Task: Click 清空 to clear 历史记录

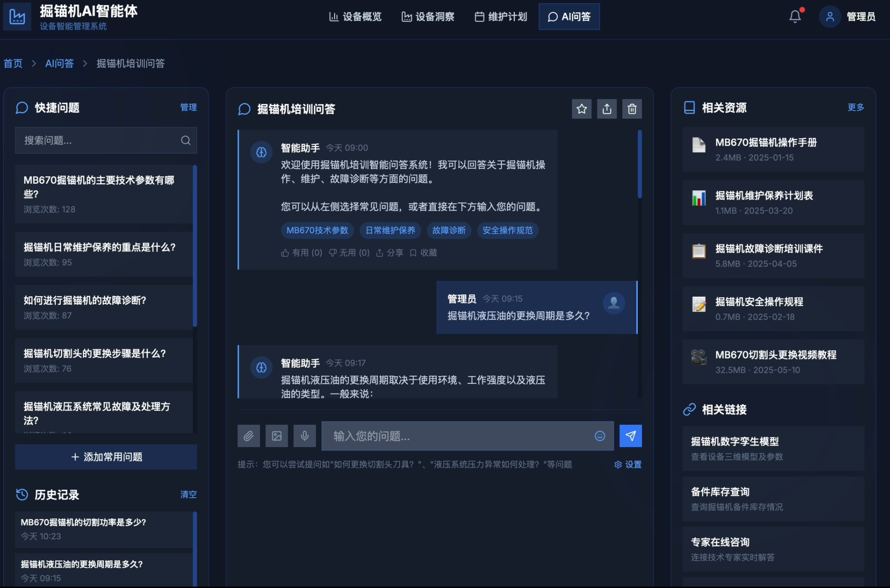Action: pos(189,494)
